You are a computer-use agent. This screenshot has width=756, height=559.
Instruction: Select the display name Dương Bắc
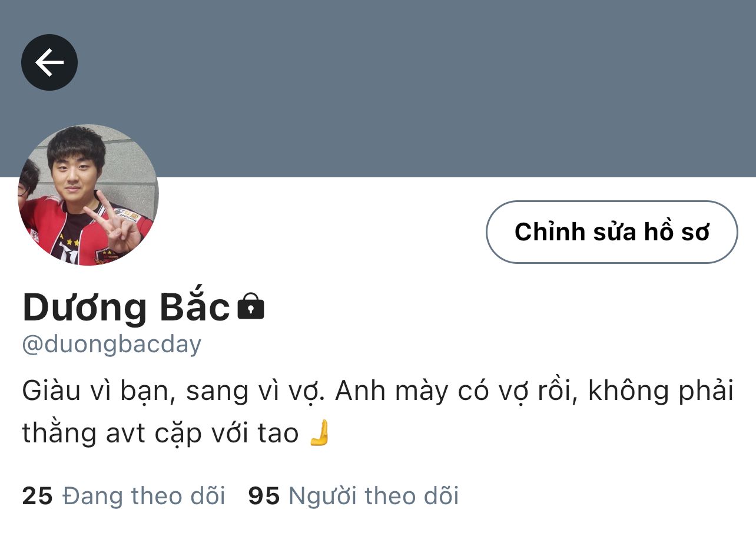point(126,307)
